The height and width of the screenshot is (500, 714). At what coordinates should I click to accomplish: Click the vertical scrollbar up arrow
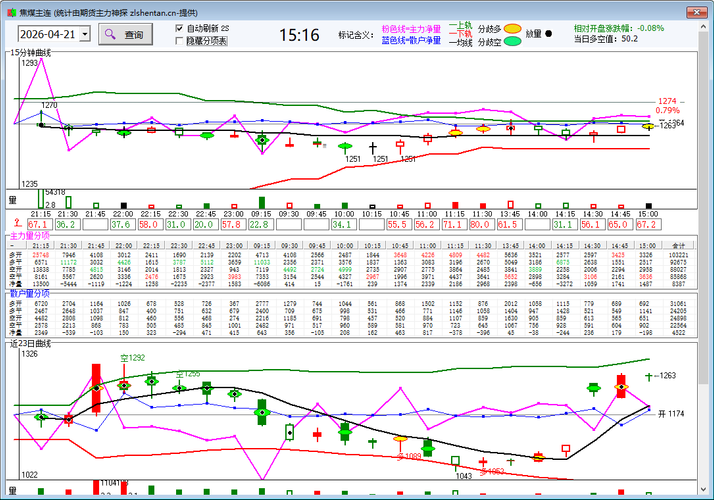point(703,27)
